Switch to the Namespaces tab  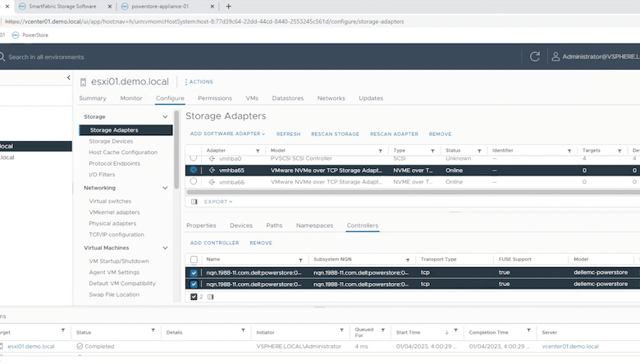point(315,225)
